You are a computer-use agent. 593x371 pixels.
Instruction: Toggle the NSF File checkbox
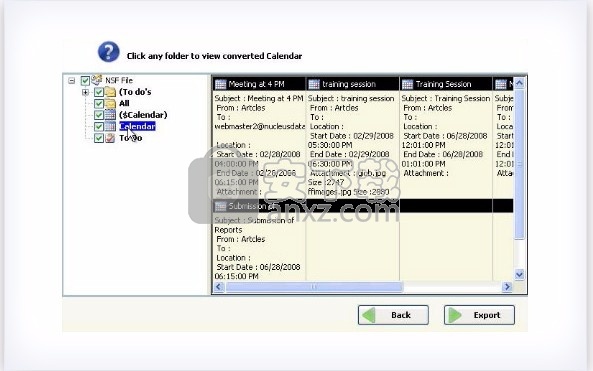coord(85,81)
